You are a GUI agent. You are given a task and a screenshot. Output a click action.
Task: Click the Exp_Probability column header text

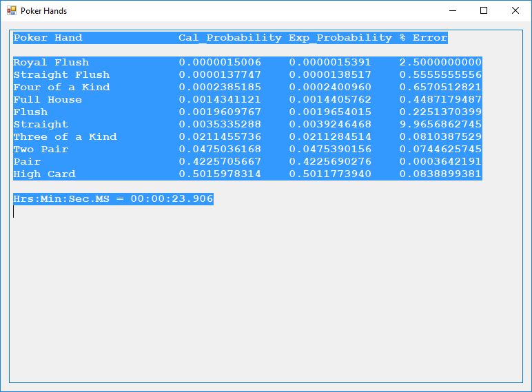pyautogui.click(x=340, y=38)
